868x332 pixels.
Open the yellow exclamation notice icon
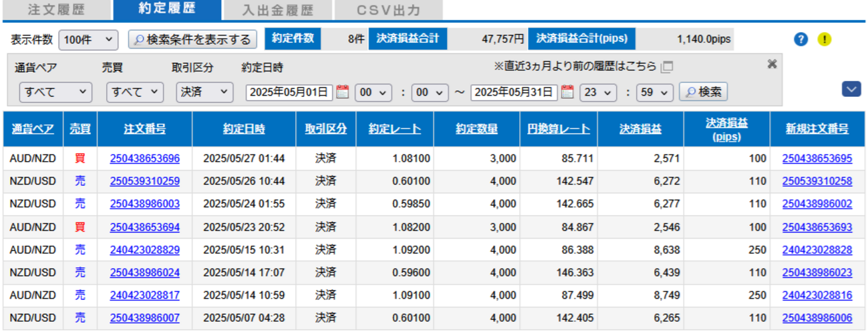point(824,39)
